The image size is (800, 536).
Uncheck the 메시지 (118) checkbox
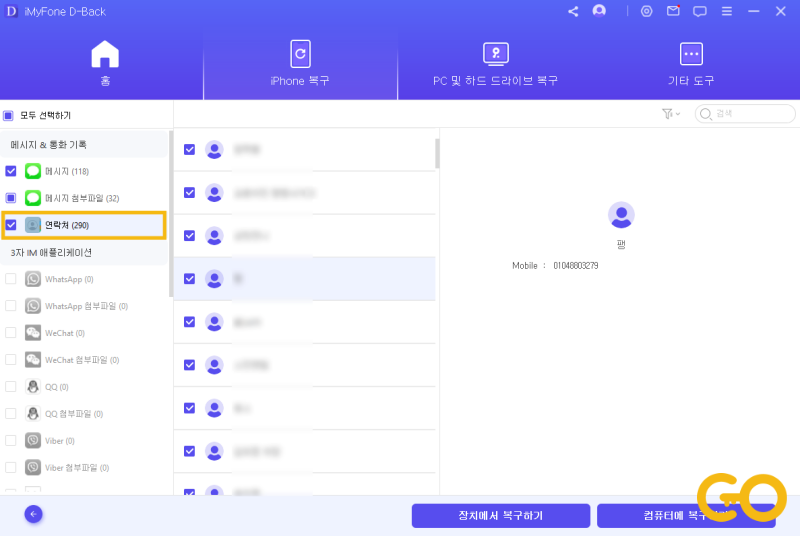tap(11, 171)
